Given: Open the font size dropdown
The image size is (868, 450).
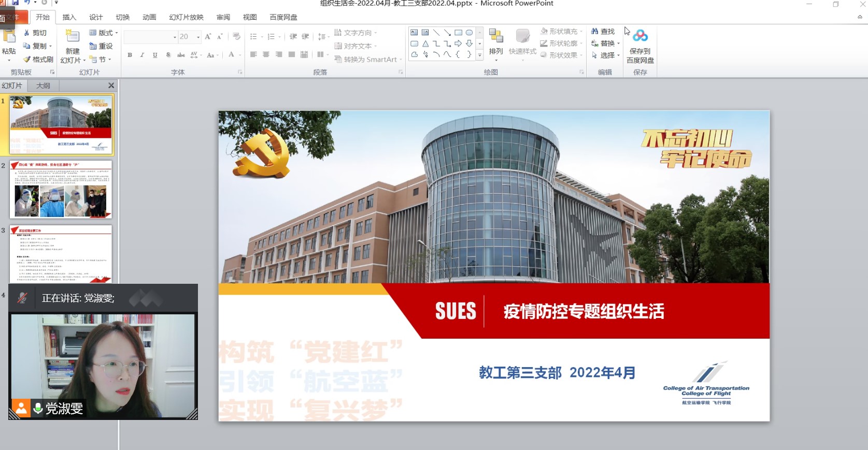Looking at the screenshot, I should point(198,37).
